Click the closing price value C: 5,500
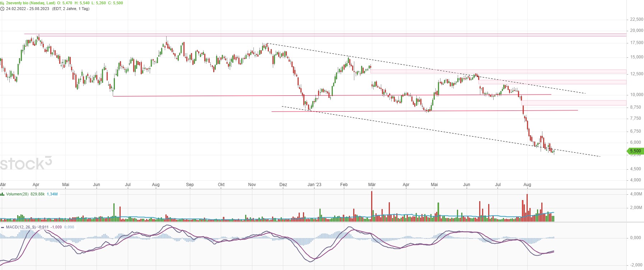 click(x=115, y=3)
